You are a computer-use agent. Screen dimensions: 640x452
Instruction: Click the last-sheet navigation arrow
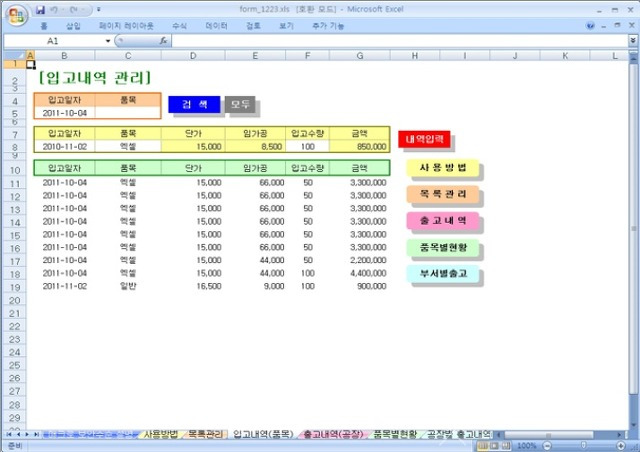36,434
